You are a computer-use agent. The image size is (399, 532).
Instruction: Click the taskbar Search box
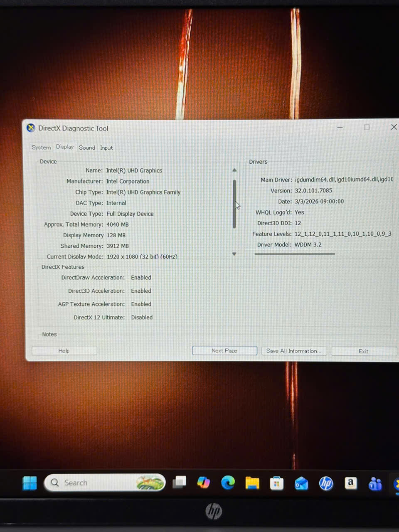point(105,483)
